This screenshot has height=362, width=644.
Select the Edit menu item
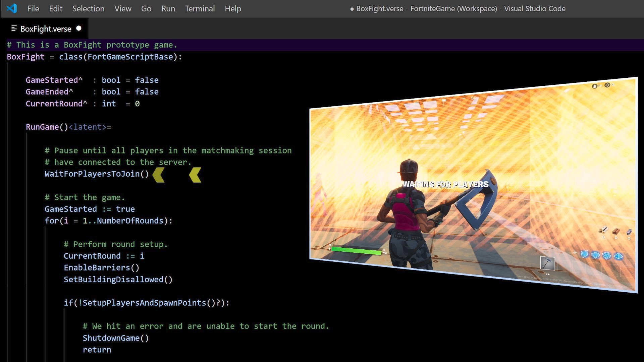tap(55, 8)
